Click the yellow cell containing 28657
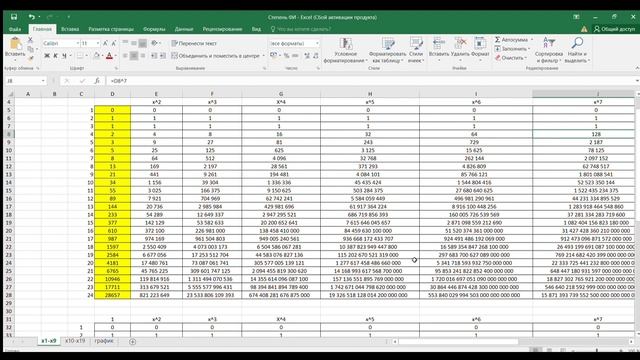This screenshot has height=360, width=640. (113, 295)
